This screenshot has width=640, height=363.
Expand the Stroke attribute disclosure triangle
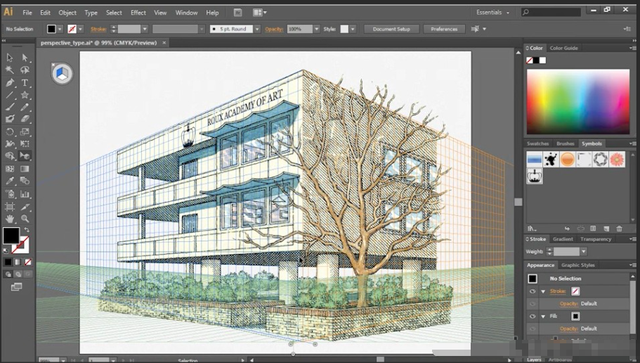pyautogui.click(x=543, y=292)
